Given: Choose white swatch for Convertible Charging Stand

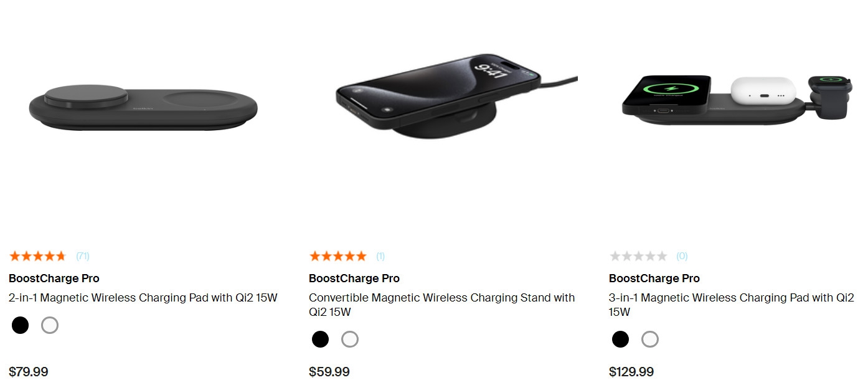Looking at the screenshot, I should point(350,339).
